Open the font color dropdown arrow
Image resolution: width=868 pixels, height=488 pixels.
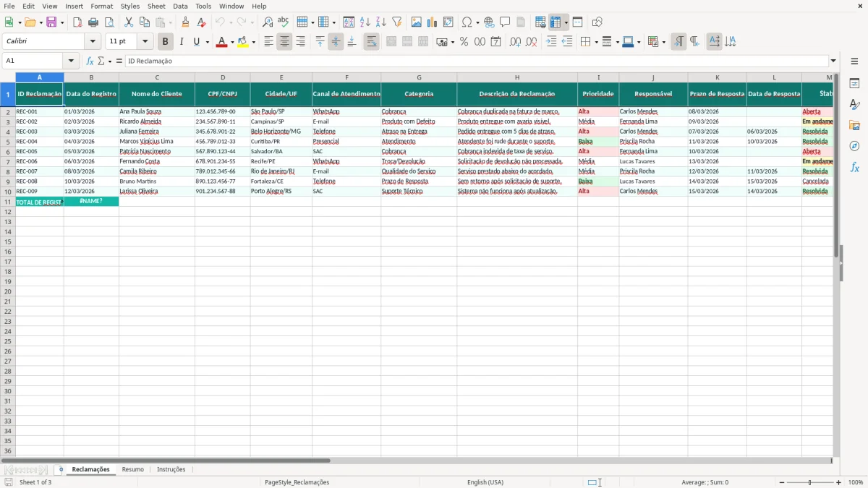[x=232, y=42]
